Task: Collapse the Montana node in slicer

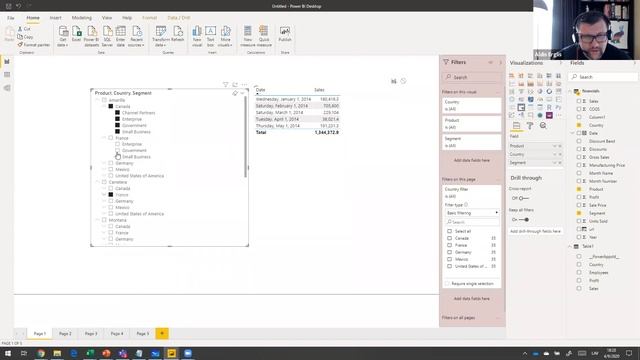Action: pos(98,220)
